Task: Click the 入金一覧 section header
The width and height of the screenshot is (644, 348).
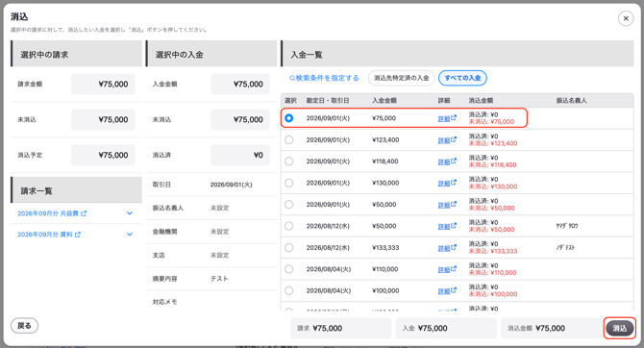Action: click(x=458, y=54)
